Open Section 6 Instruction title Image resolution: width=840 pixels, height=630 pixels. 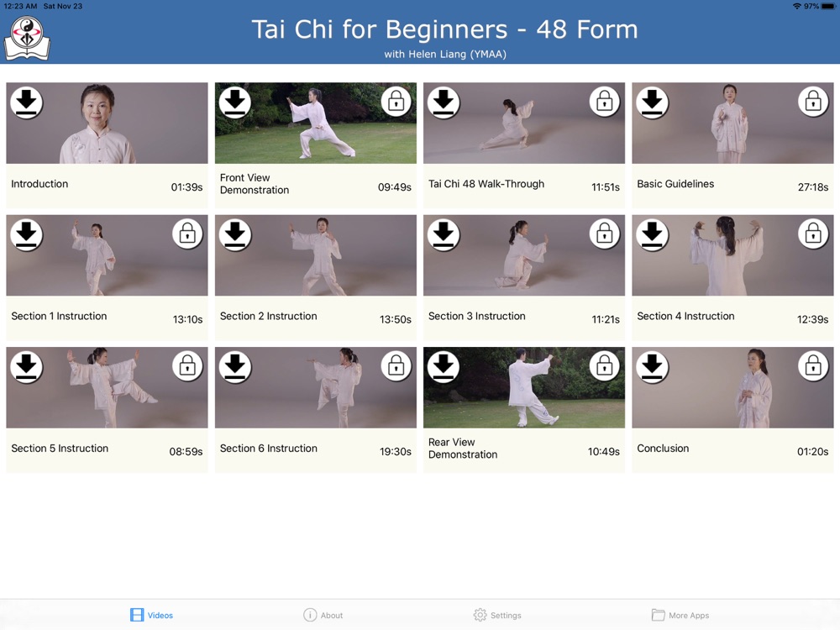tap(269, 449)
